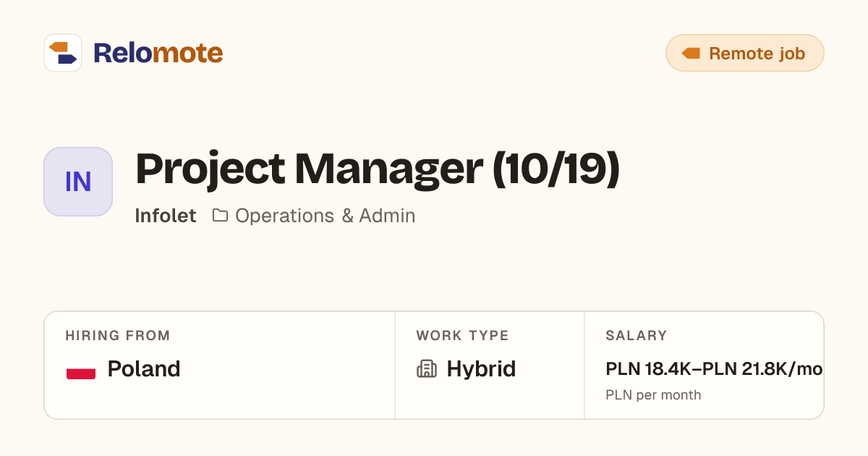Click the SALARY label
Viewport: 868px width, 456px height.
637,336
